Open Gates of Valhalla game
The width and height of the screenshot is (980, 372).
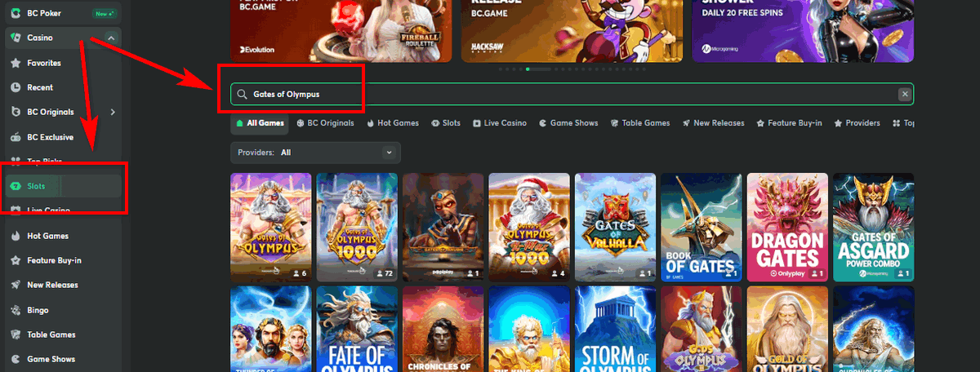pyautogui.click(x=616, y=227)
